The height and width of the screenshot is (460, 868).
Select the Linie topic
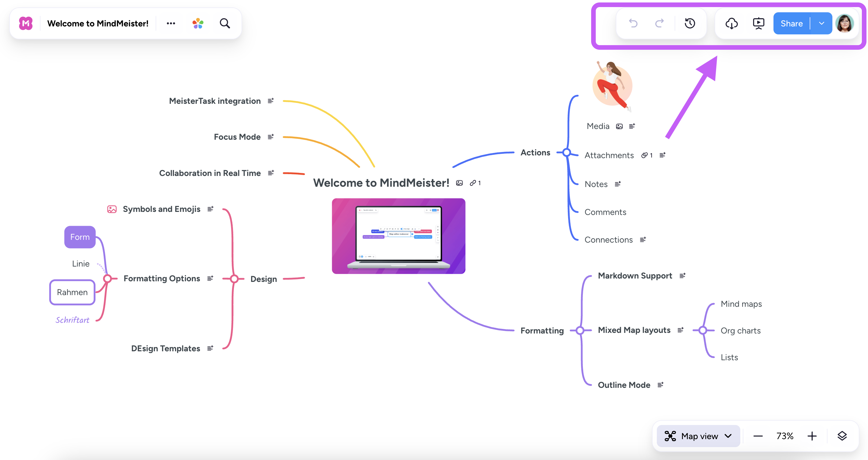click(x=81, y=263)
